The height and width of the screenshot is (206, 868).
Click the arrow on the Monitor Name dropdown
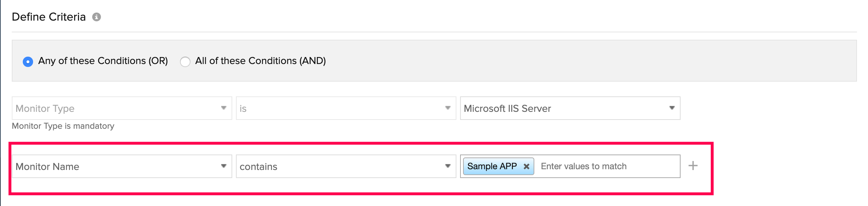pos(223,166)
